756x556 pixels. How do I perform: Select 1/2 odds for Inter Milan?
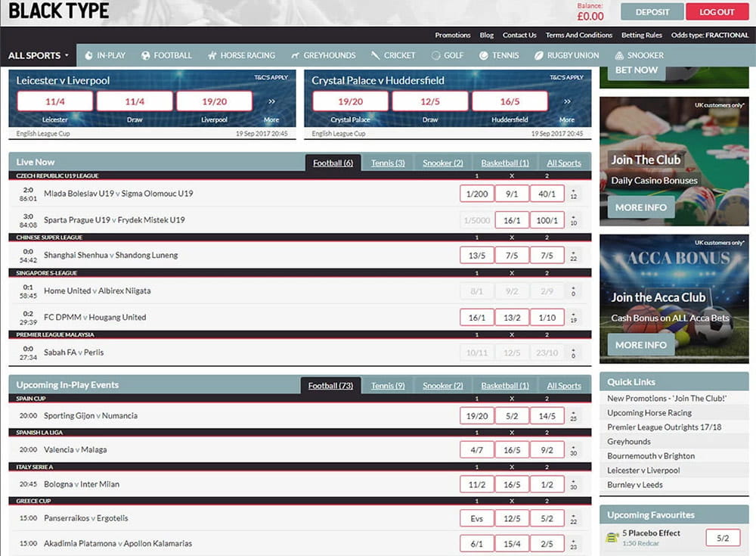pyautogui.click(x=547, y=484)
